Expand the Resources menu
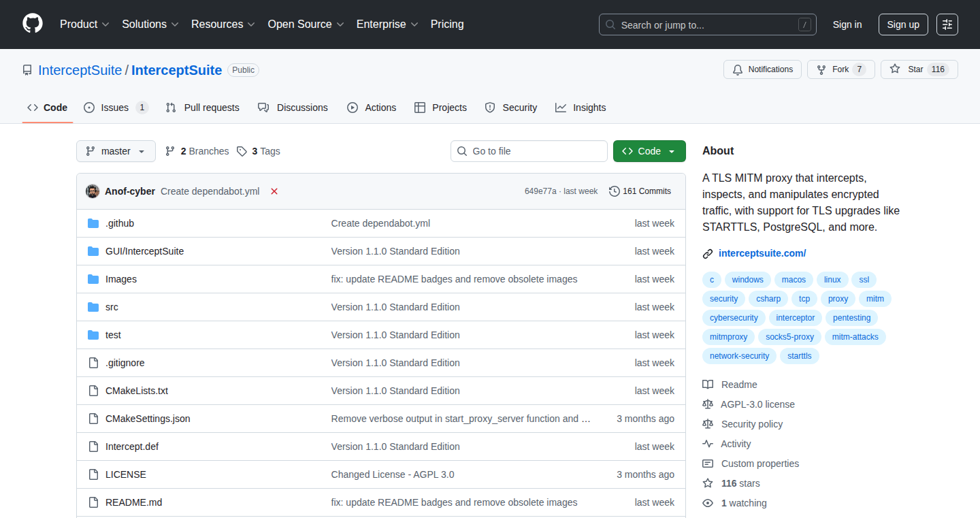Viewport: 980px width, 518px height. 223,25
